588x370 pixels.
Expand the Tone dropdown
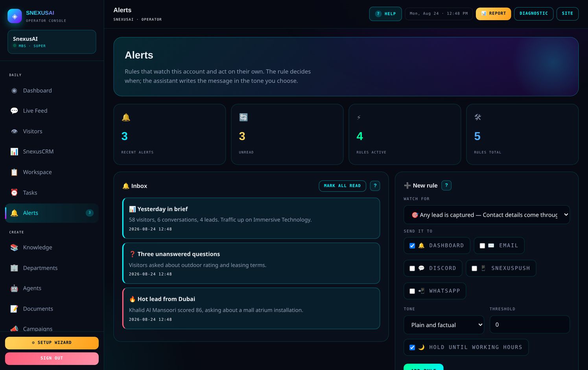point(444,325)
